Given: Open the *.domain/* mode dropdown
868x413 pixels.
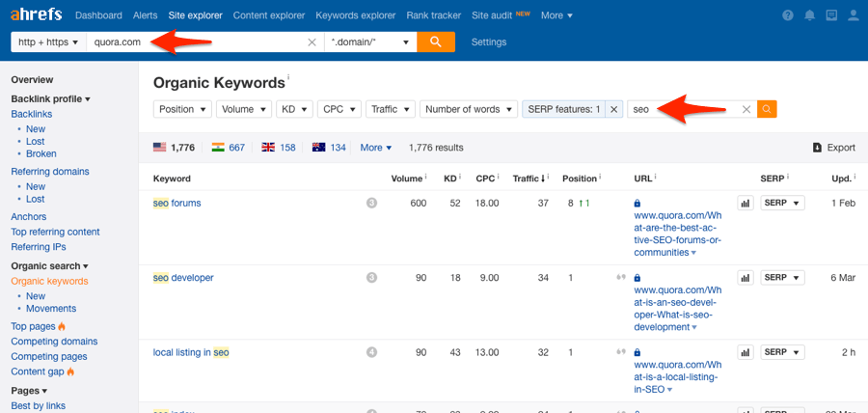Looking at the screenshot, I should [369, 42].
